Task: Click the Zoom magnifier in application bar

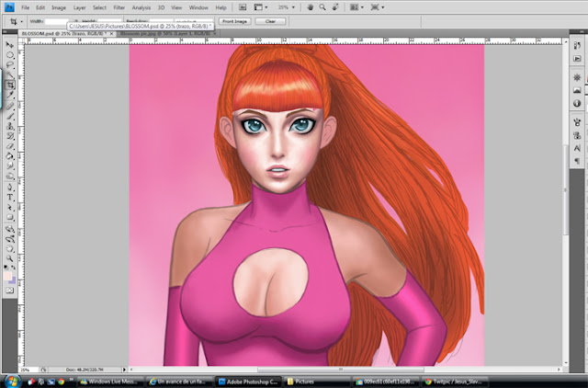Action: tap(322, 7)
